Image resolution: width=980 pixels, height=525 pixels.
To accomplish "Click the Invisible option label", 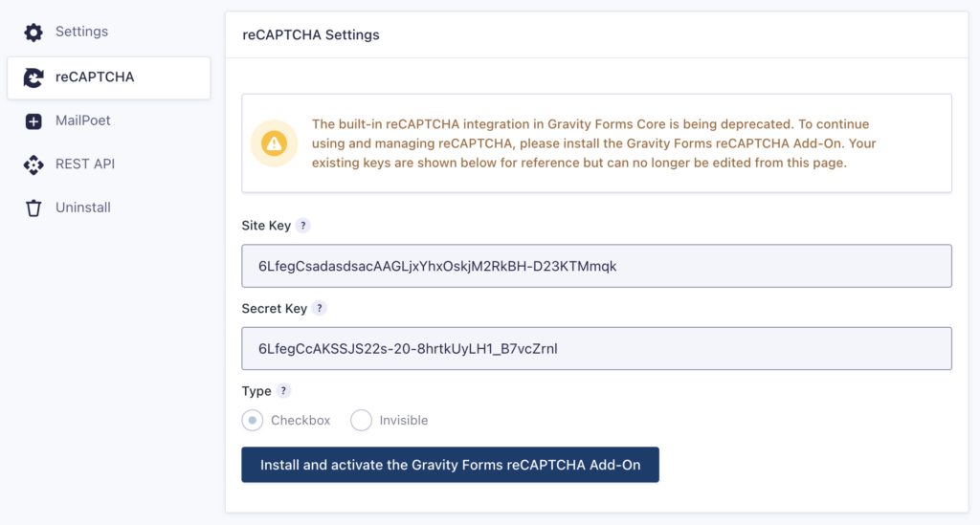I will 404,420.
